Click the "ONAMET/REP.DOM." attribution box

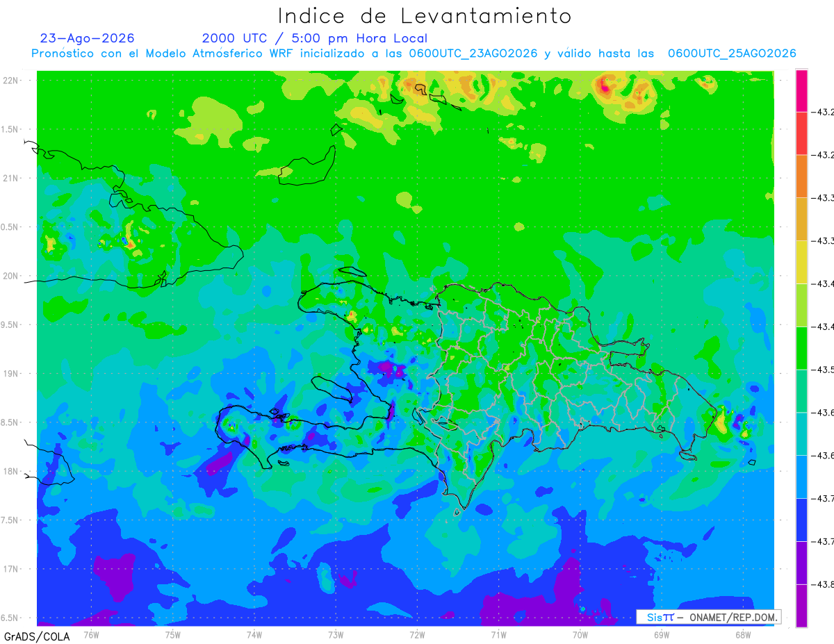coord(709,617)
